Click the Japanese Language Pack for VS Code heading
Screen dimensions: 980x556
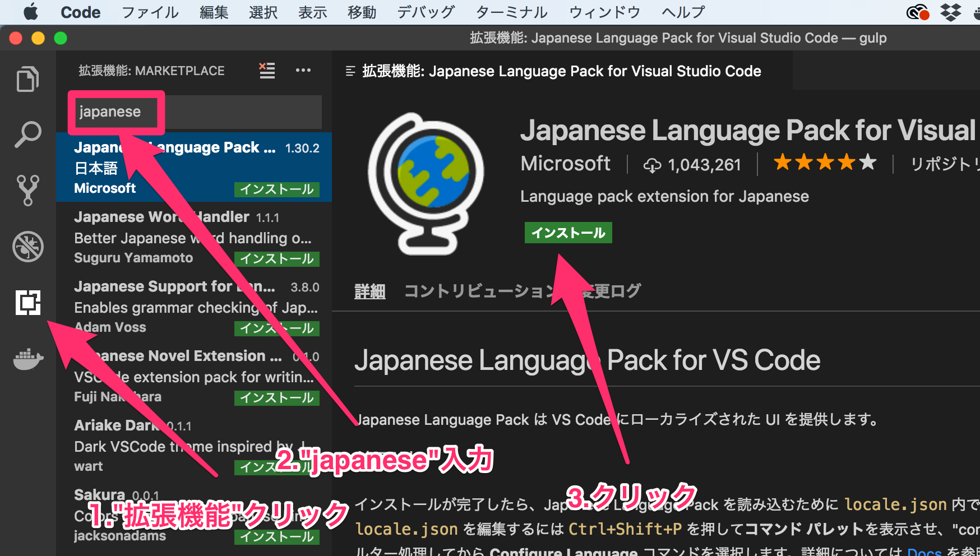point(587,360)
